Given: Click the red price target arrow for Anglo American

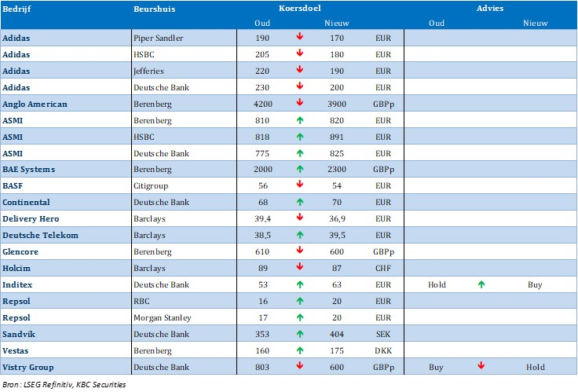Looking at the screenshot, I should click(299, 103).
